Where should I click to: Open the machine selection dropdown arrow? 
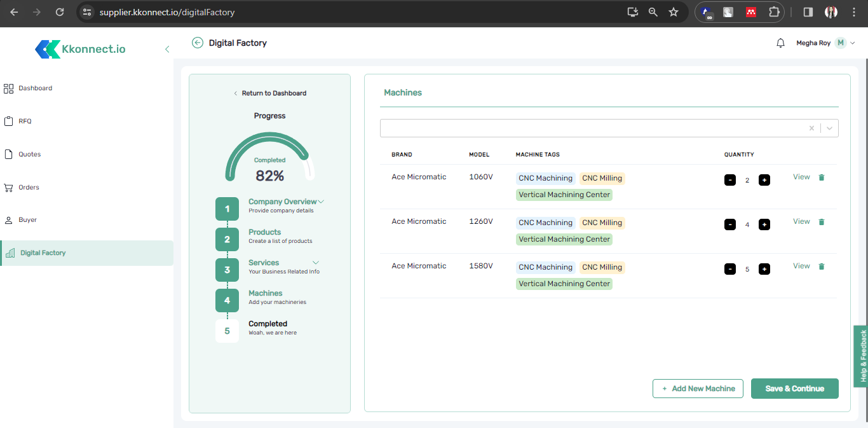pyautogui.click(x=829, y=128)
